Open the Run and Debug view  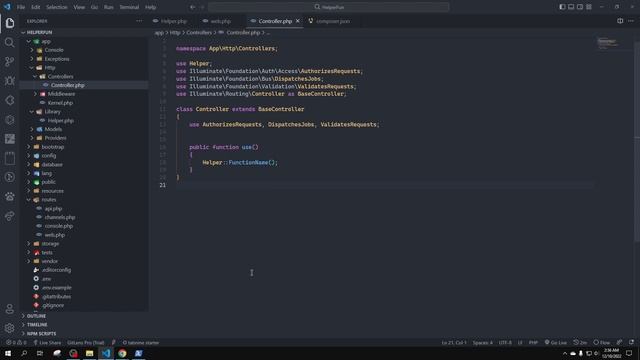pyautogui.click(x=10, y=81)
